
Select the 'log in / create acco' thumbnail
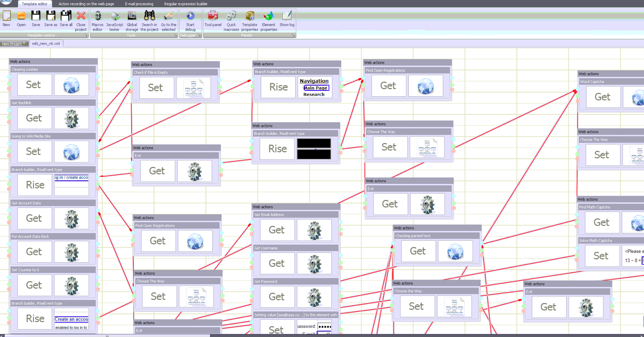[x=71, y=185]
